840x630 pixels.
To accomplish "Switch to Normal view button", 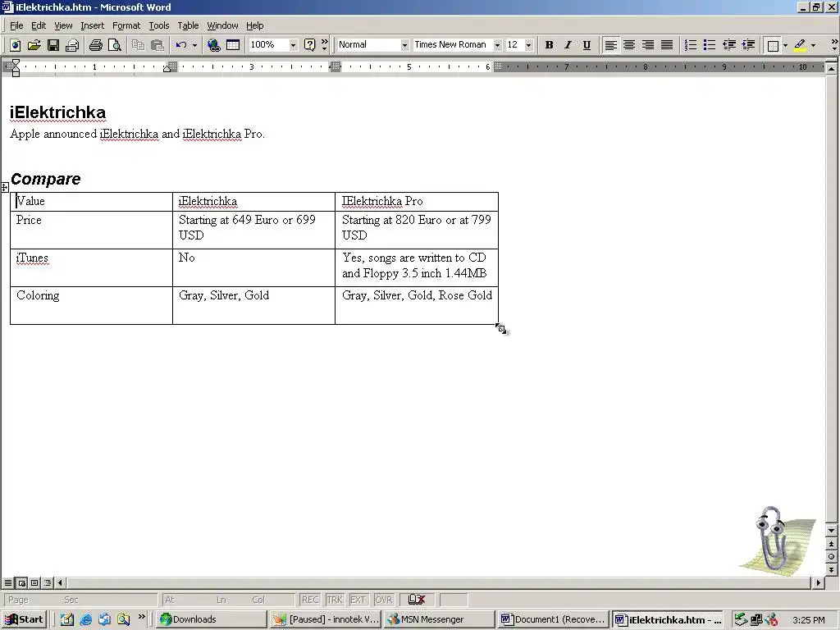I will click(x=8, y=582).
